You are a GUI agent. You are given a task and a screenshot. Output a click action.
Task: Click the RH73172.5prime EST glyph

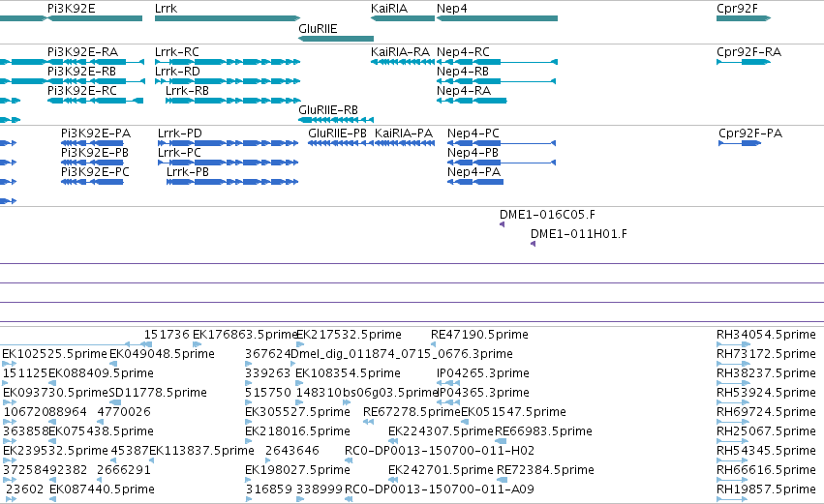pyautogui.click(x=734, y=364)
